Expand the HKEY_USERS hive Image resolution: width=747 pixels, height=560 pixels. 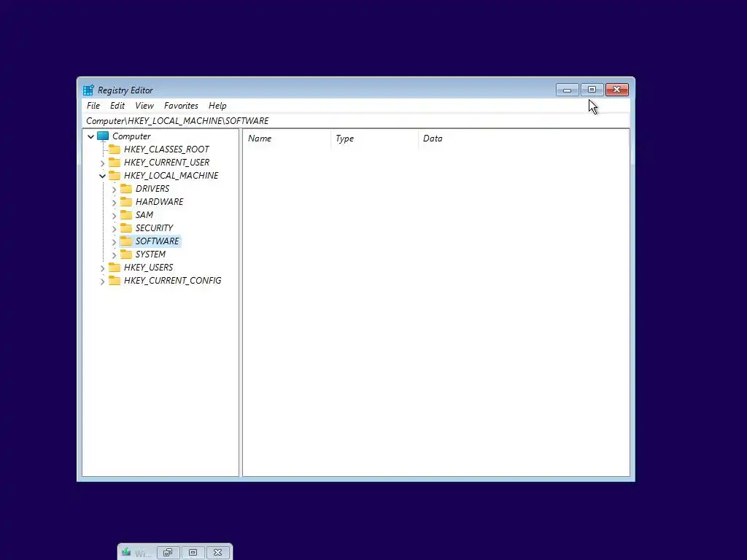[102, 268]
